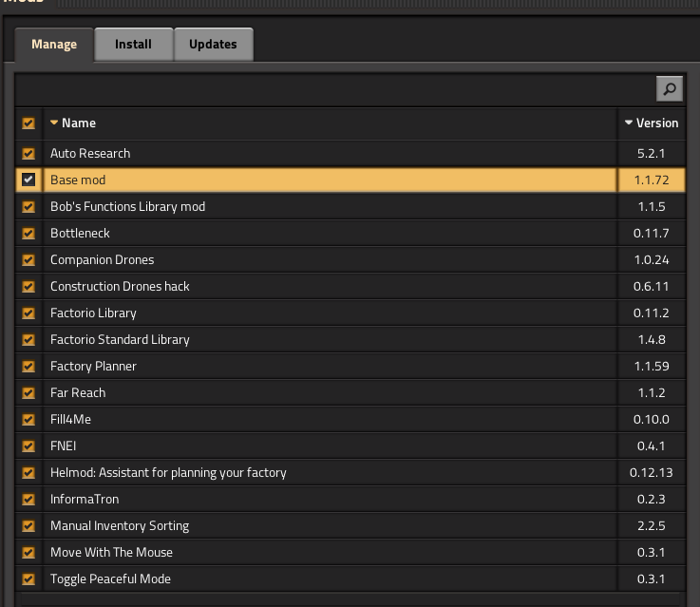Disable the Far Reach checkbox
Viewport: 700px width, 607px height.
coord(28,392)
